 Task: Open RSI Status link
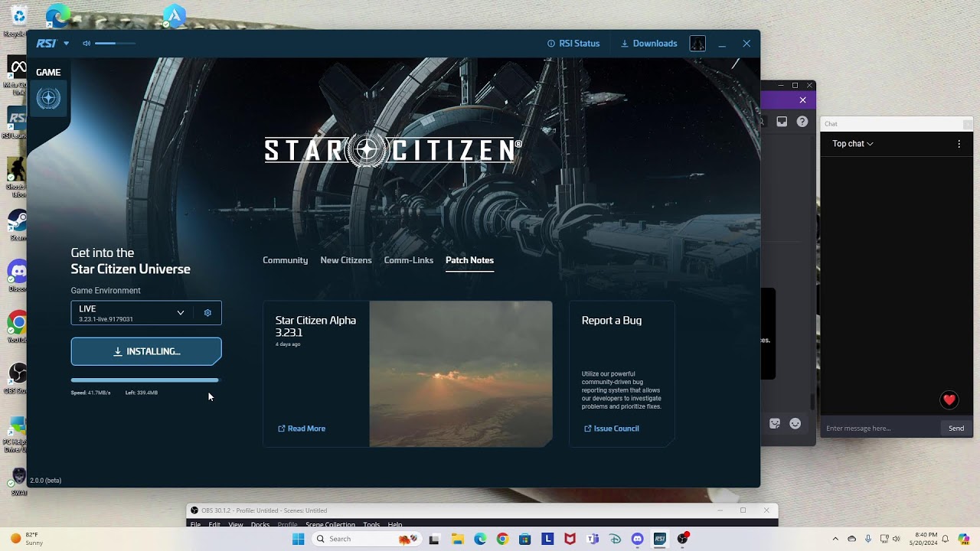(573, 44)
